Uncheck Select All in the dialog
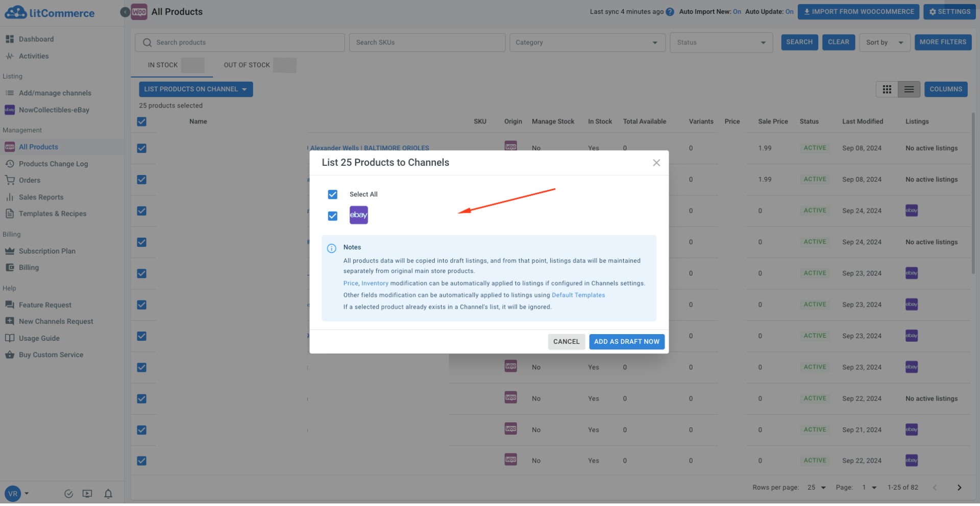980x506 pixels. pyautogui.click(x=332, y=194)
